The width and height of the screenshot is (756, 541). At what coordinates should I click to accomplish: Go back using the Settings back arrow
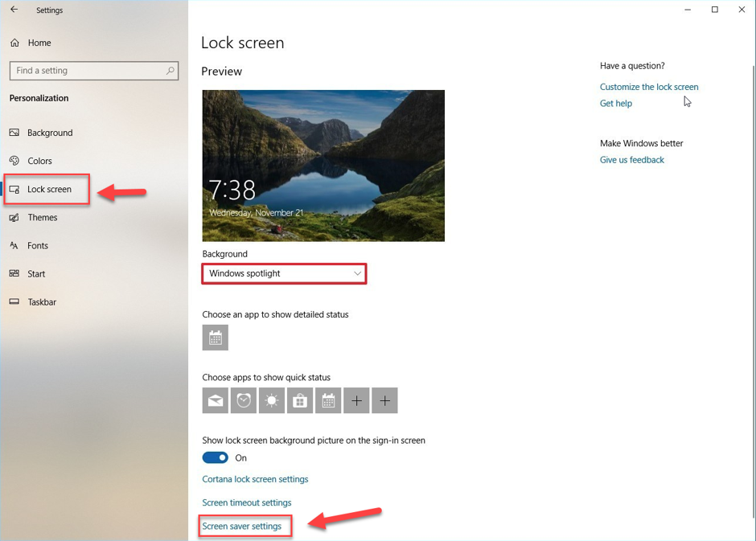point(14,9)
